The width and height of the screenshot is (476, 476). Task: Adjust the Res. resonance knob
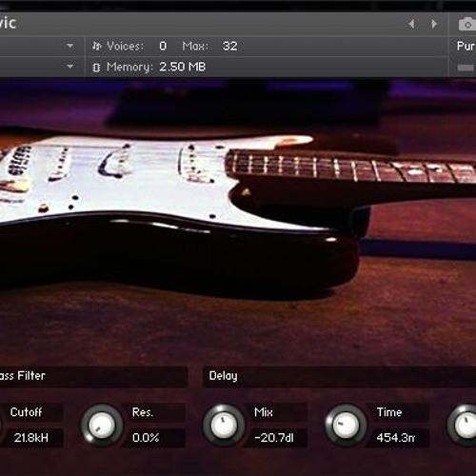click(102, 425)
